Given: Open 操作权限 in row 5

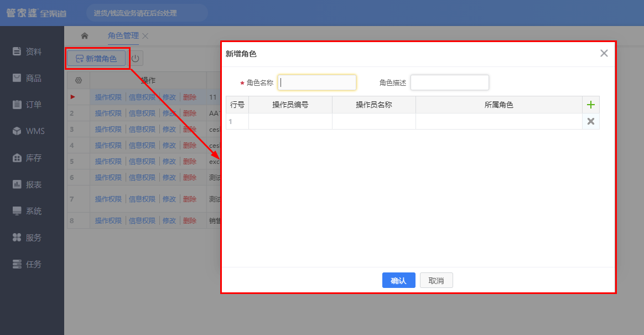Looking at the screenshot, I should click(108, 162).
